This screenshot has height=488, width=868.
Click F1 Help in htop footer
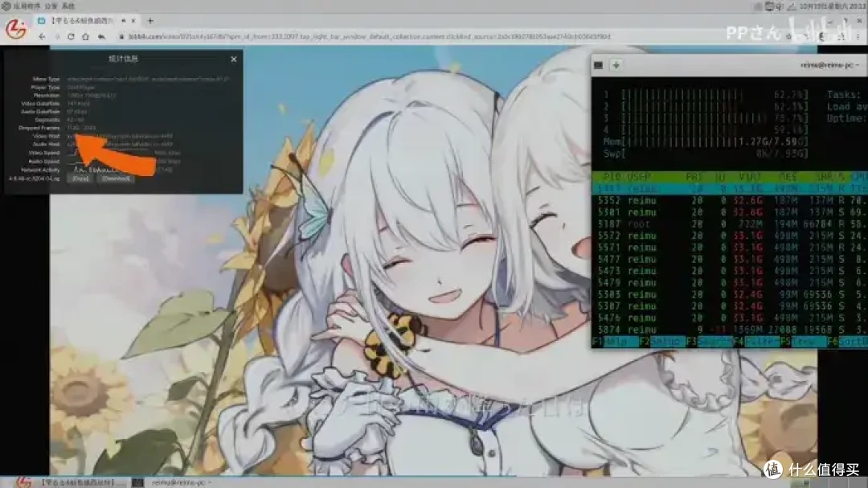[615, 342]
